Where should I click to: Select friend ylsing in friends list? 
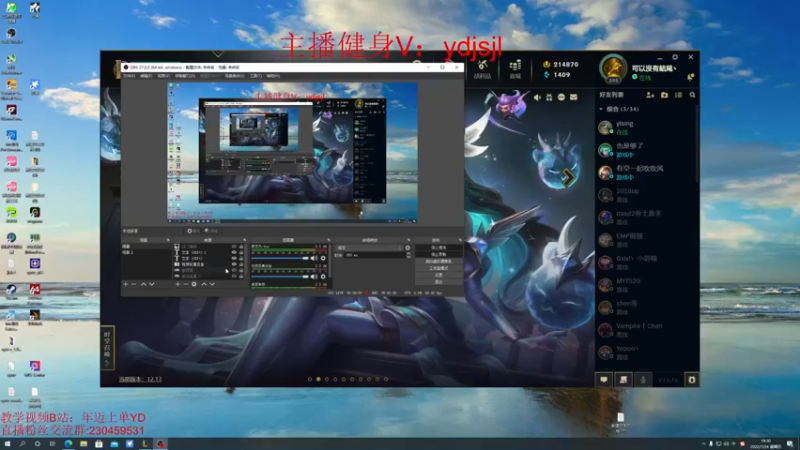(645, 128)
